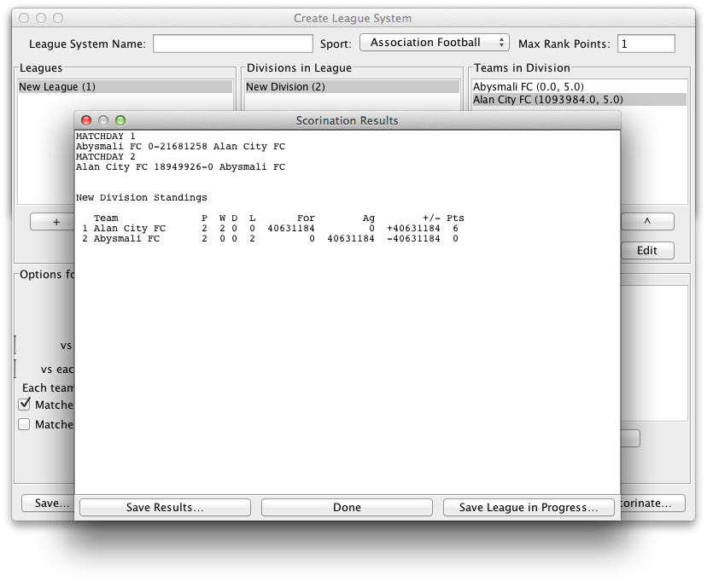Enable the unchecked Matche... checkbox
Viewport: 707px width, 588px height.
(x=24, y=424)
